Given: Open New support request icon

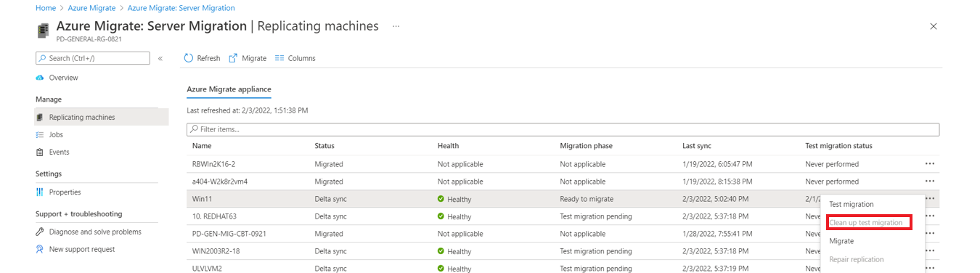Looking at the screenshot, I should pyautogui.click(x=40, y=249).
